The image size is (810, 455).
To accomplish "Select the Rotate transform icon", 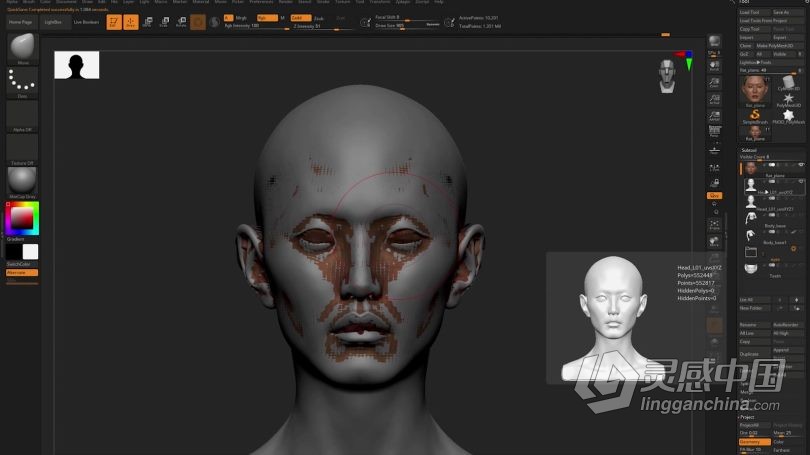I will point(181,22).
